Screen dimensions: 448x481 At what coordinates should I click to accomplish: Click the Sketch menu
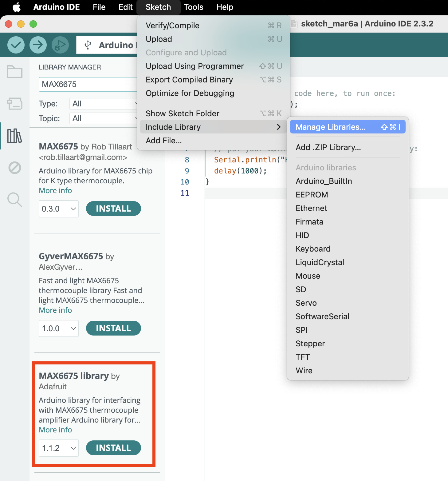point(158,7)
